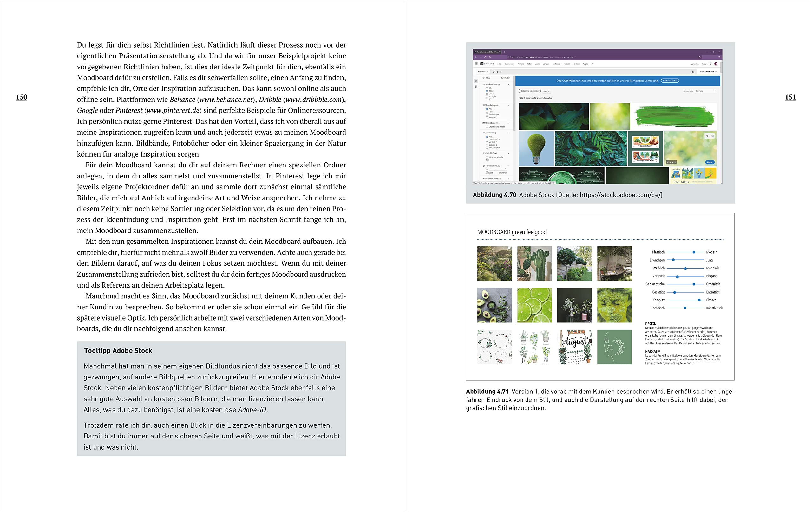Open the Vorlagen navigation item

[546, 64]
